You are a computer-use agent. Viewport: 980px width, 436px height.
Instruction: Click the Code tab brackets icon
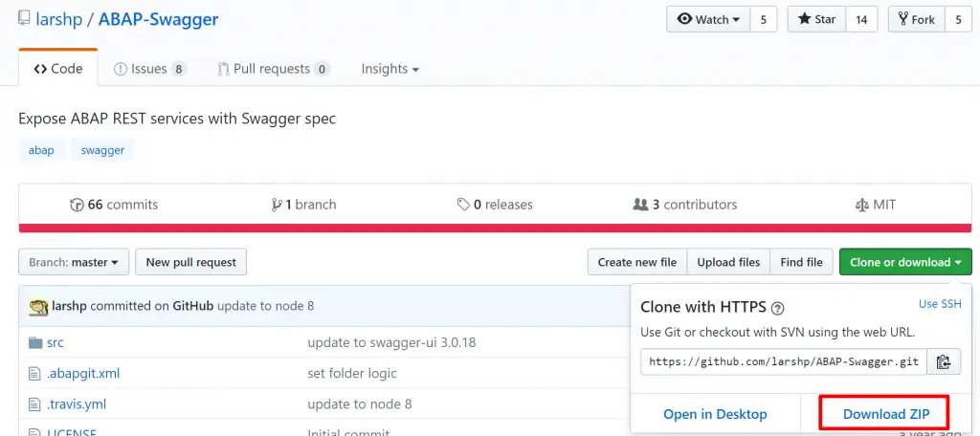point(40,69)
